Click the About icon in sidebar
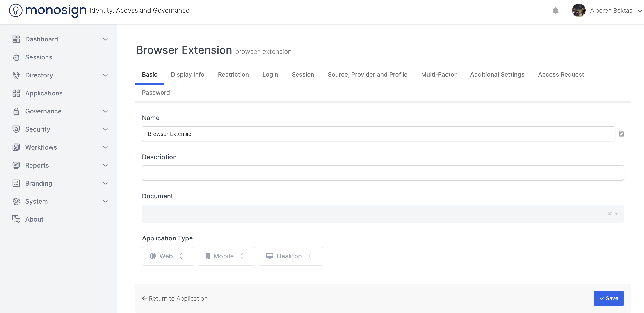644x313 pixels. 16,219
